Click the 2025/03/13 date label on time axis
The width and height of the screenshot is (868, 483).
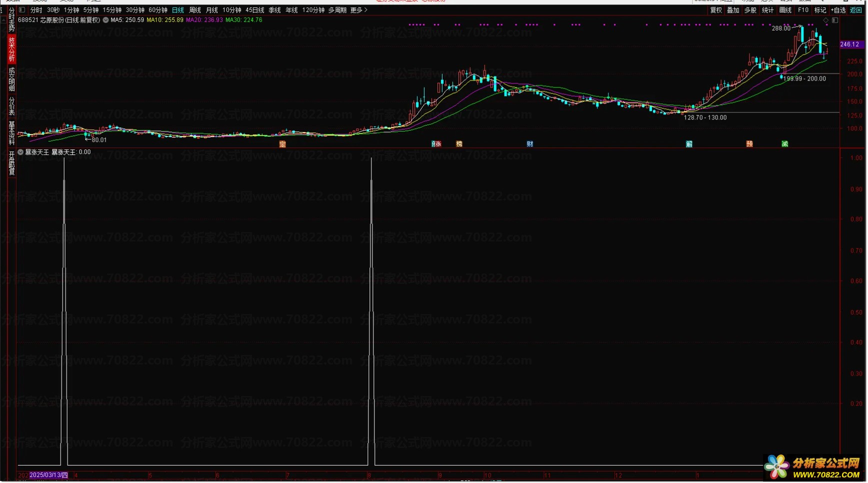click(x=48, y=475)
